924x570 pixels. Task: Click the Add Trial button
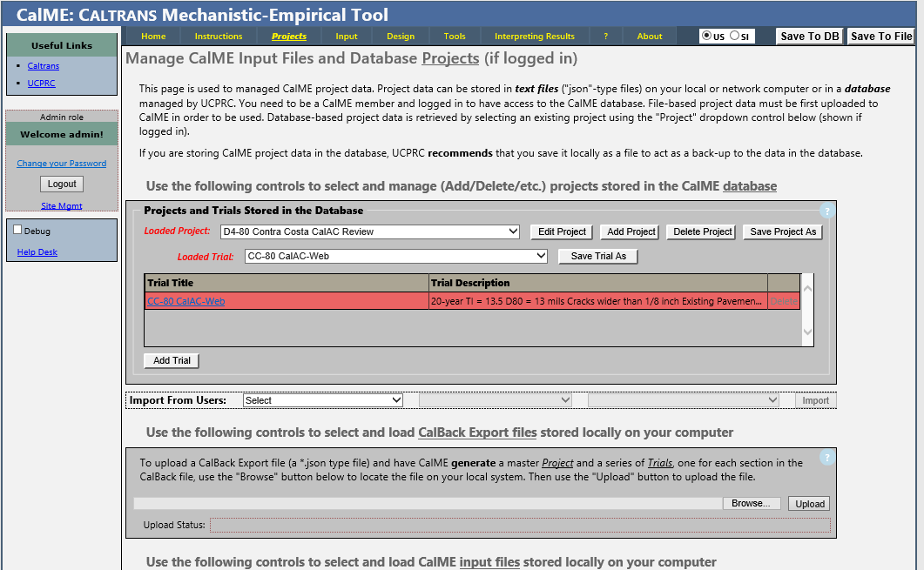pos(172,360)
